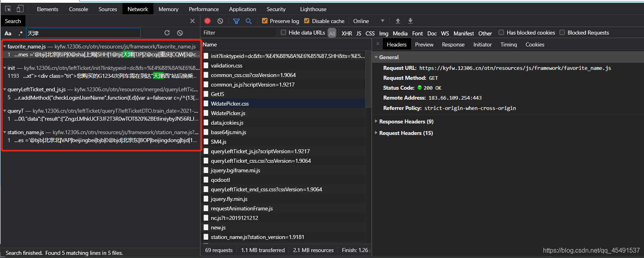The height and width of the screenshot is (258, 644).
Task: Refresh the search results
Action: (167, 33)
